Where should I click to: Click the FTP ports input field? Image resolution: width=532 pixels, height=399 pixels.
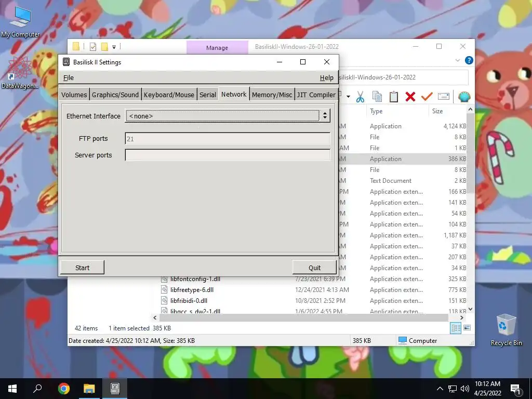point(228,138)
